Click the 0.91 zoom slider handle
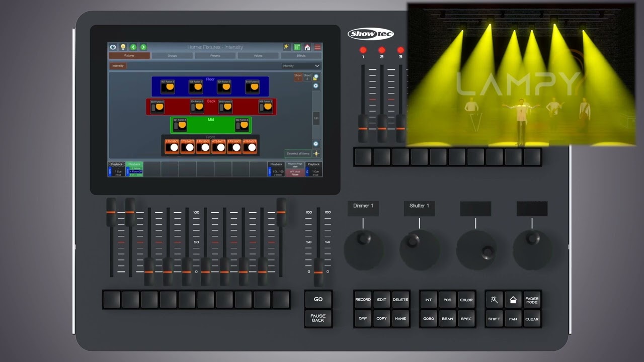Screen dimensions: 644x362 [316, 118]
